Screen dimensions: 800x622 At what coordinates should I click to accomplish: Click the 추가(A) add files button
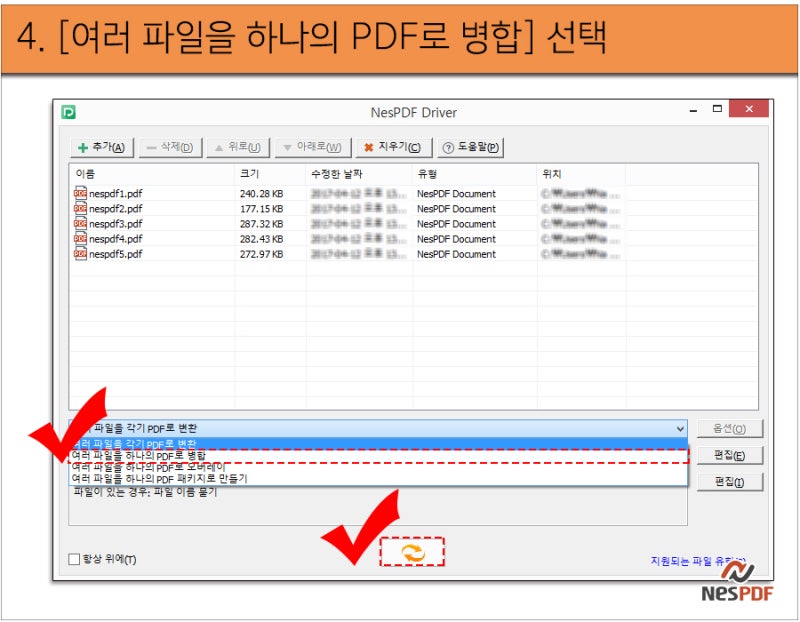[102, 147]
